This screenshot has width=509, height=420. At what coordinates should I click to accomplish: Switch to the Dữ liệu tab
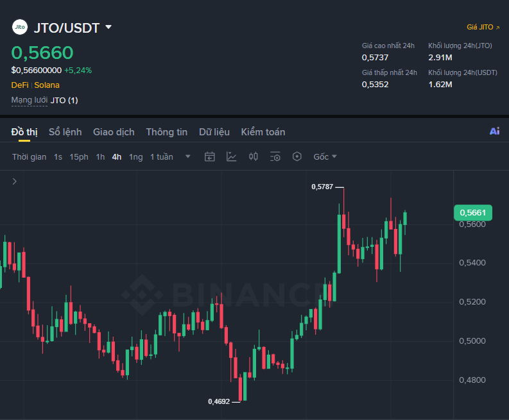[x=214, y=132]
